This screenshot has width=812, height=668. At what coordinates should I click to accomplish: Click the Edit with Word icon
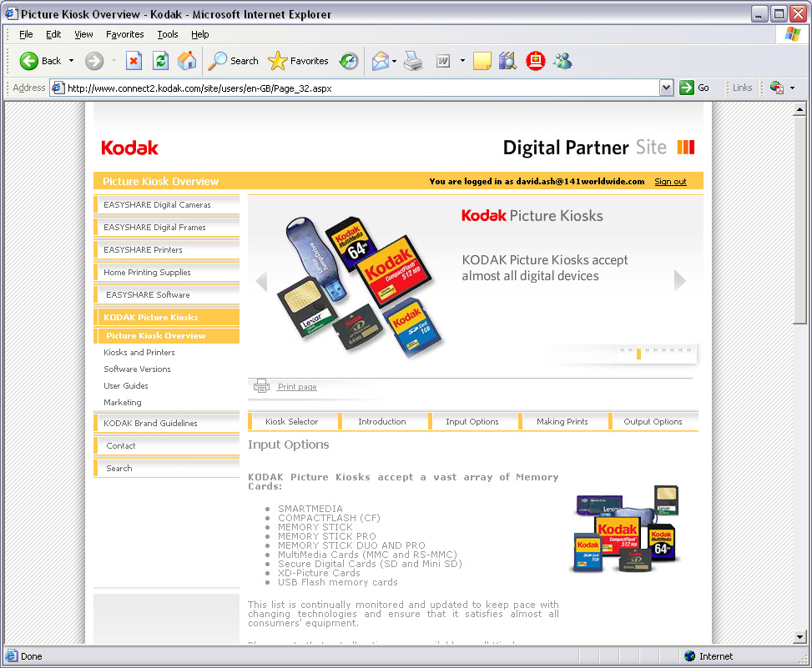coord(443,61)
